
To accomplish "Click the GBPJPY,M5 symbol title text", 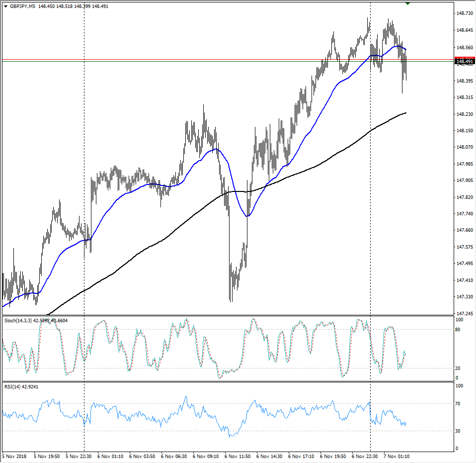I will point(22,6).
